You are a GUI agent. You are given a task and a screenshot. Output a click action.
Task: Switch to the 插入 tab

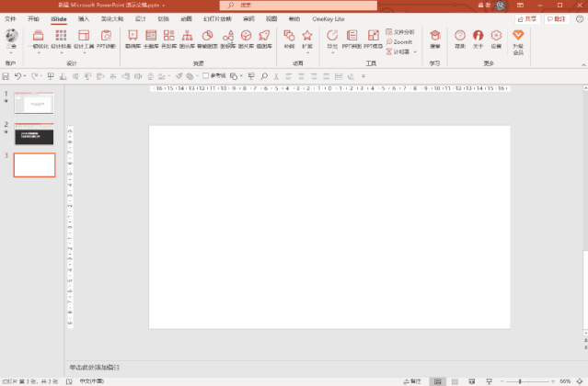pos(84,18)
